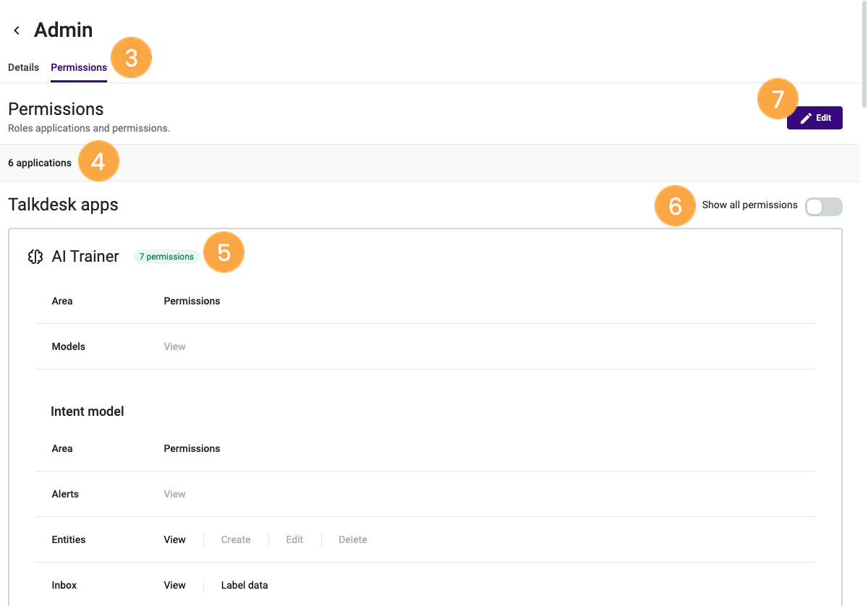Click Edit permission in the Entities row
Screen dimensions: 868x606
point(294,539)
